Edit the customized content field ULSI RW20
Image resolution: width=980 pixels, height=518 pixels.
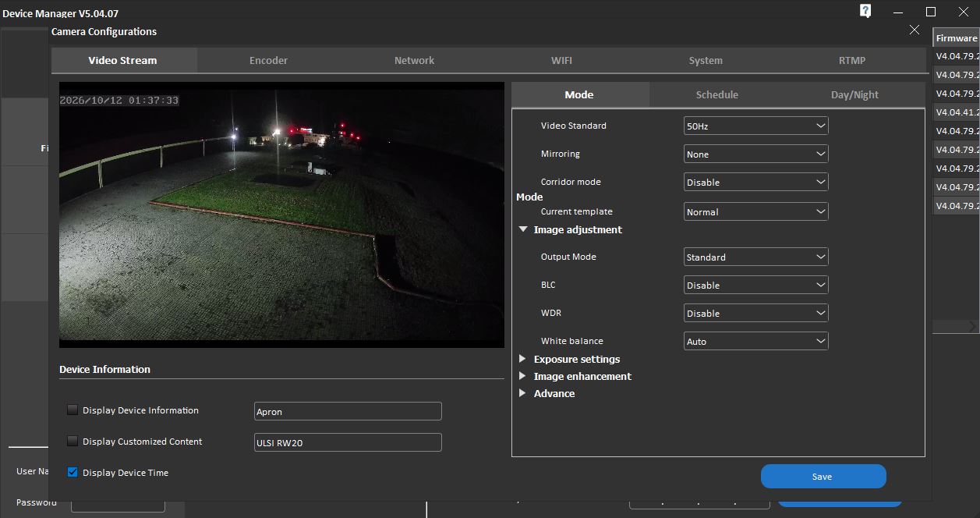coord(348,442)
